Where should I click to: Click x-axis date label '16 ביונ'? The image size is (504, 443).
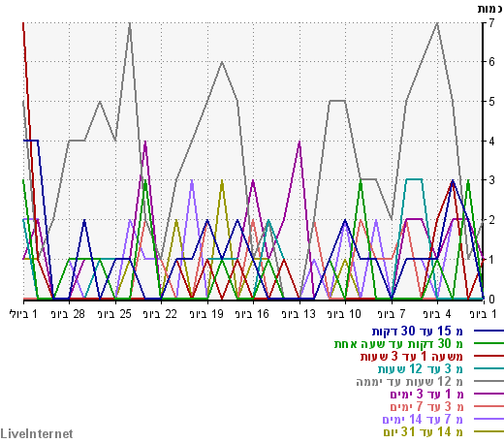(x=252, y=314)
